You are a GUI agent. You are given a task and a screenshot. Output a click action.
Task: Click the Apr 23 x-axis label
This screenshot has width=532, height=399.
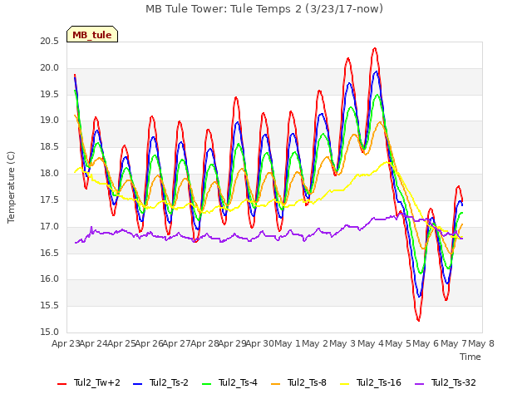pyautogui.click(x=66, y=344)
